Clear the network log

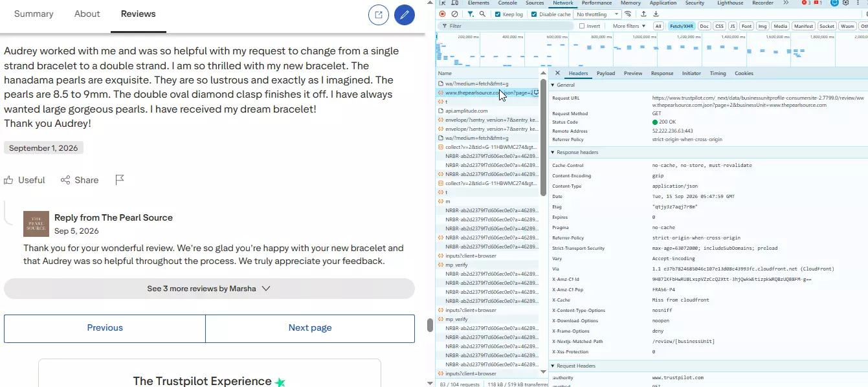[x=455, y=14]
